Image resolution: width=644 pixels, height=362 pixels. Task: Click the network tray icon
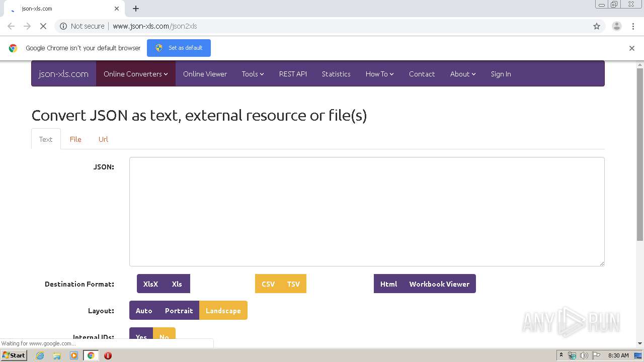[572, 355]
